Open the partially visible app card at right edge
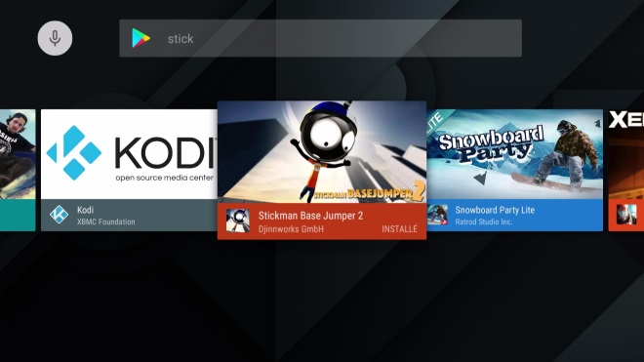 point(625,170)
